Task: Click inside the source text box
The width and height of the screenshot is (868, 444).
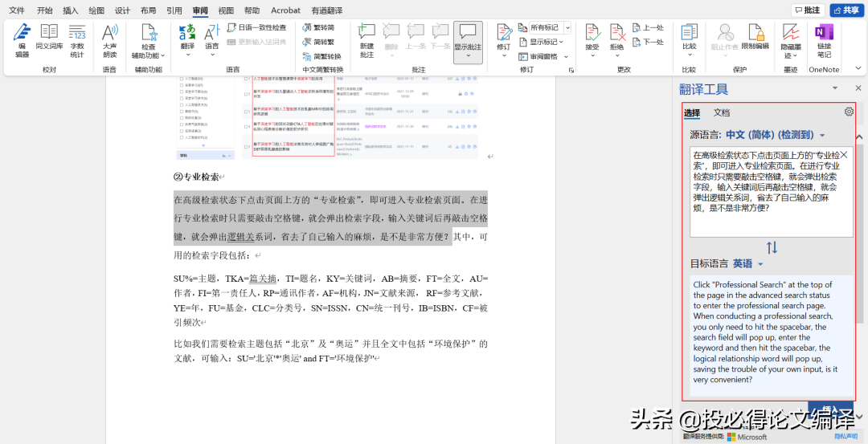Action: (771, 193)
